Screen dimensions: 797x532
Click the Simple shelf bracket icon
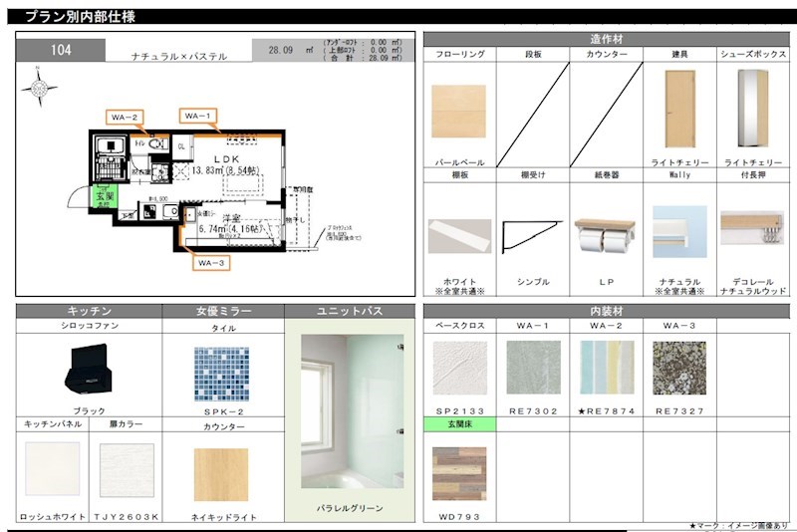(532, 236)
